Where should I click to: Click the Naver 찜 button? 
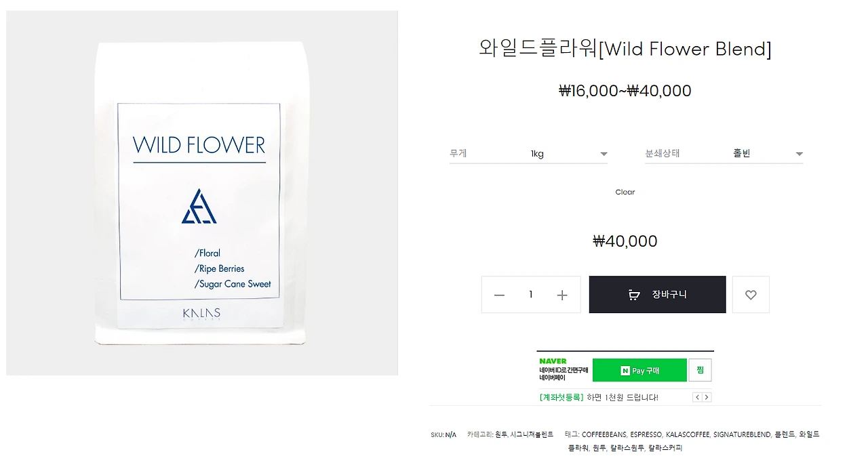[700, 370]
